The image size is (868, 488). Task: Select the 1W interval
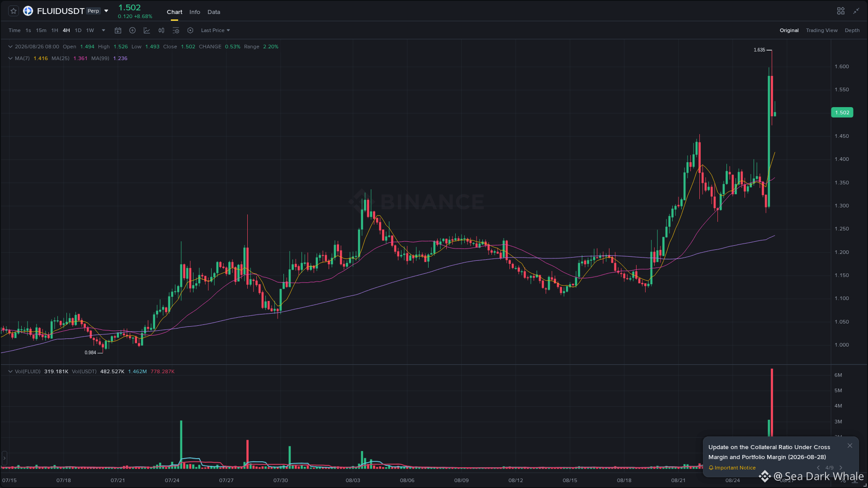point(90,30)
